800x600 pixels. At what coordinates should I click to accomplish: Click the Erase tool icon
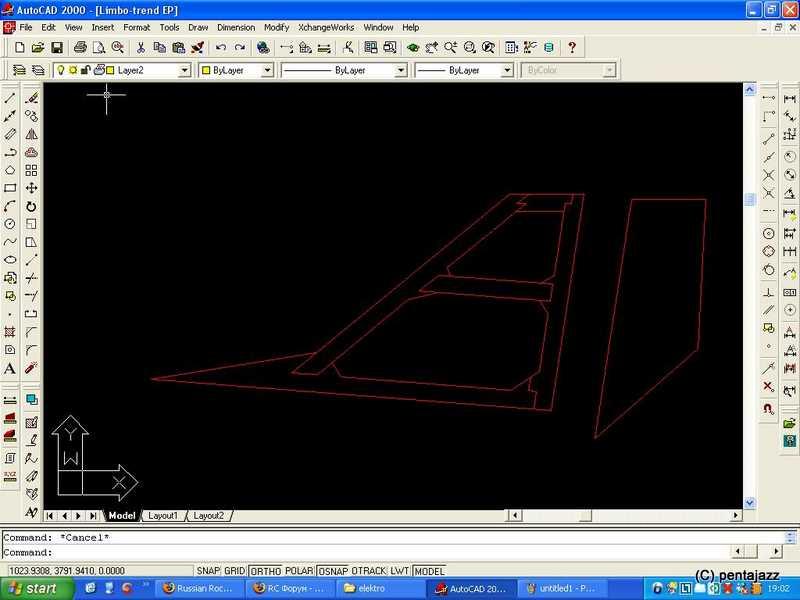pyautogui.click(x=31, y=98)
